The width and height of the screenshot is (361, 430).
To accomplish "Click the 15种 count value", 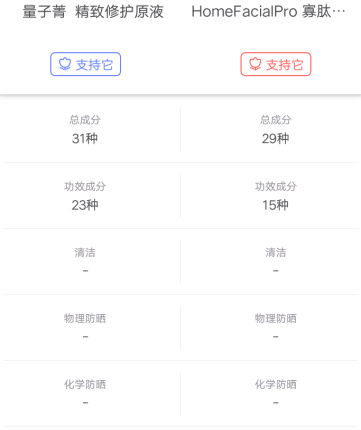I will point(275,205).
